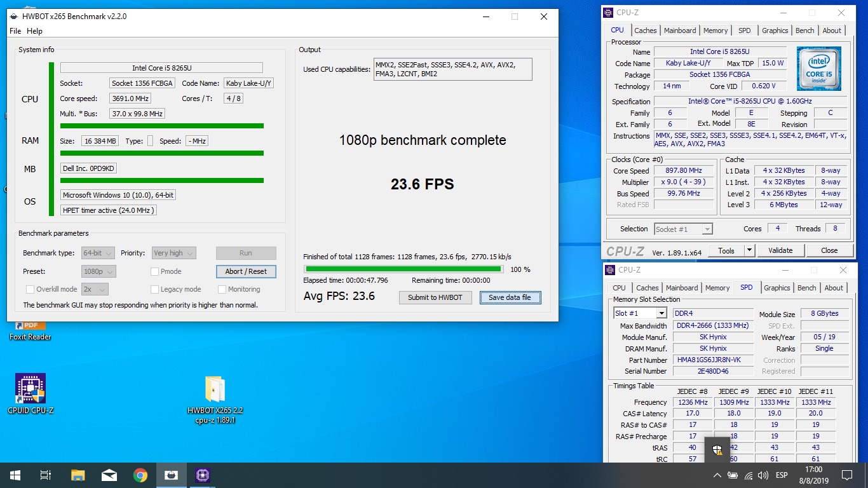
Task: Click Submit to HWBOT button
Action: click(435, 297)
